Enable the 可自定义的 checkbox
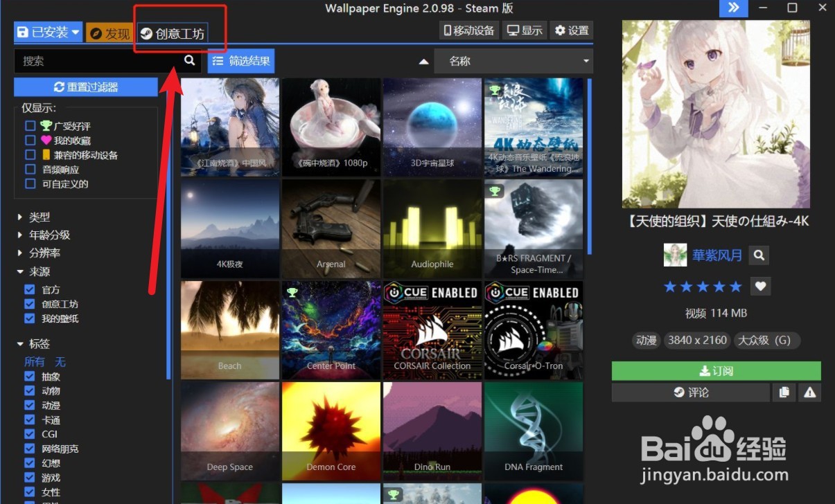This screenshot has width=835, height=504. [30, 184]
